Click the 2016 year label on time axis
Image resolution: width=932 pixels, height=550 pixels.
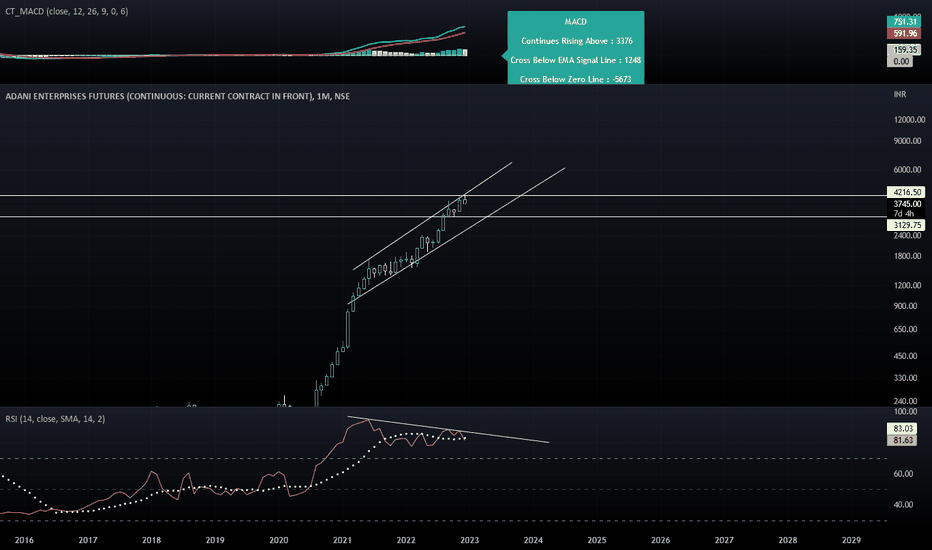click(24, 540)
